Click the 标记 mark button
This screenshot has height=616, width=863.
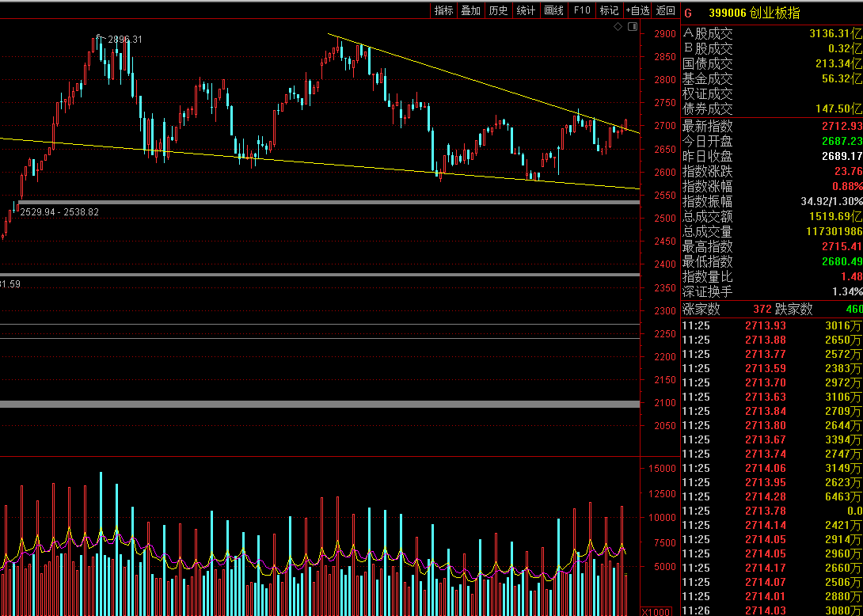pos(609,10)
